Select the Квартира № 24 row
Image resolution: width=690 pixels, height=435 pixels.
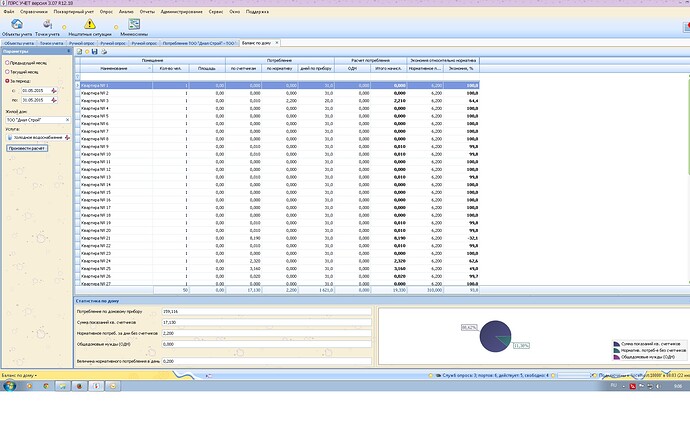coord(277,261)
